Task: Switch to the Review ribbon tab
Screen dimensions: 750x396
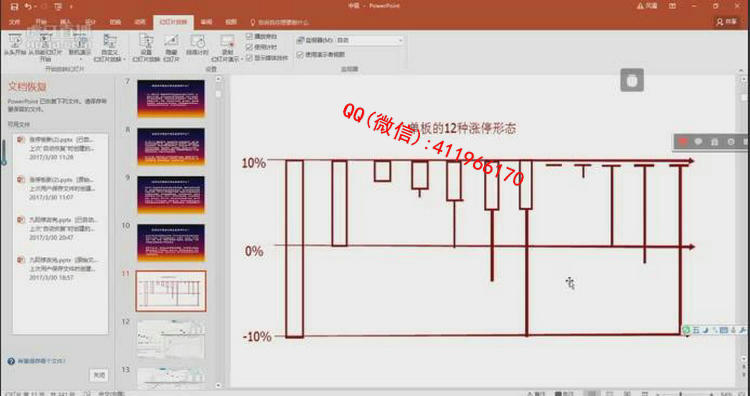Action: (x=206, y=22)
